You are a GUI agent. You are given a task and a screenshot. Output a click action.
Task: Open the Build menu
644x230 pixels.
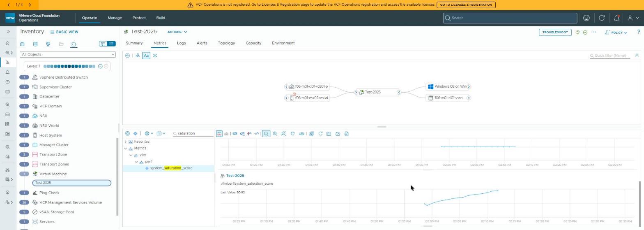coord(161,18)
